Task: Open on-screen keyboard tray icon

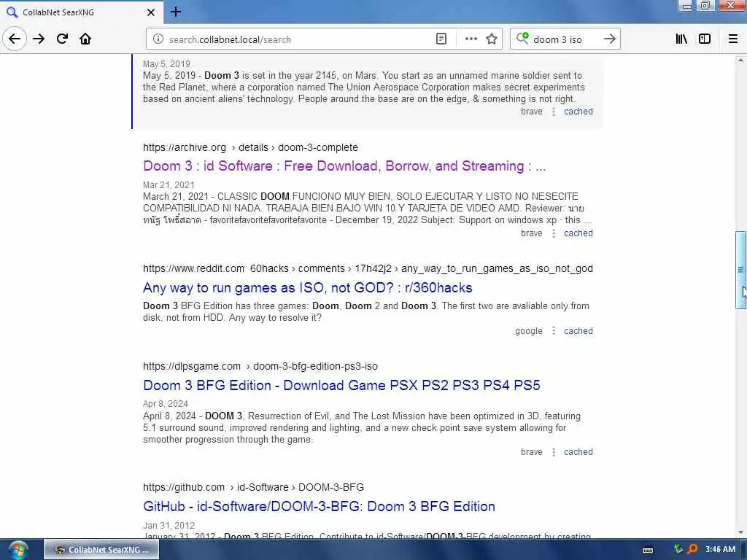Action: pos(648,550)
